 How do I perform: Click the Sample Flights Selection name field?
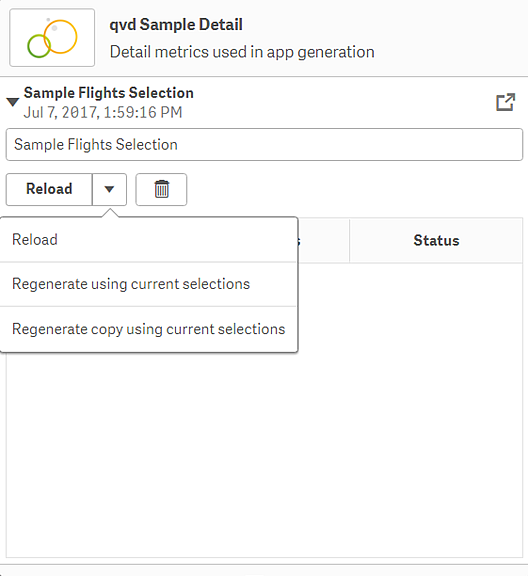click(264, 144)
